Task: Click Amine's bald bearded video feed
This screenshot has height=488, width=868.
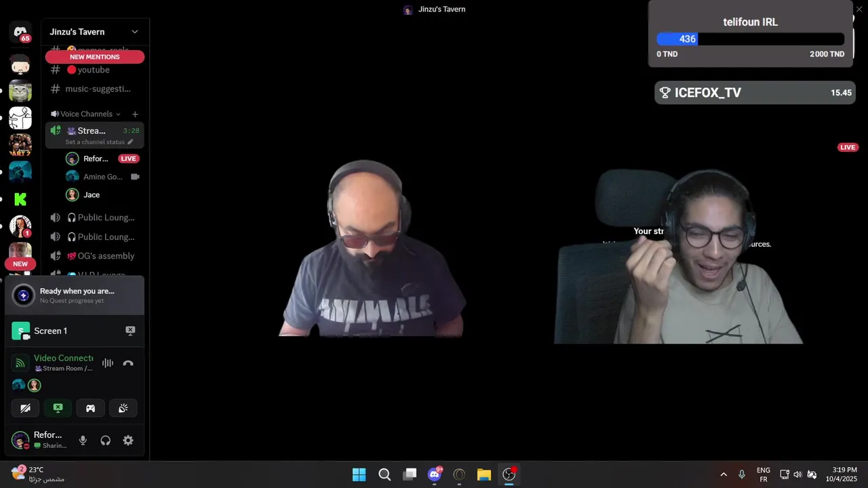Action: [372, 248]
